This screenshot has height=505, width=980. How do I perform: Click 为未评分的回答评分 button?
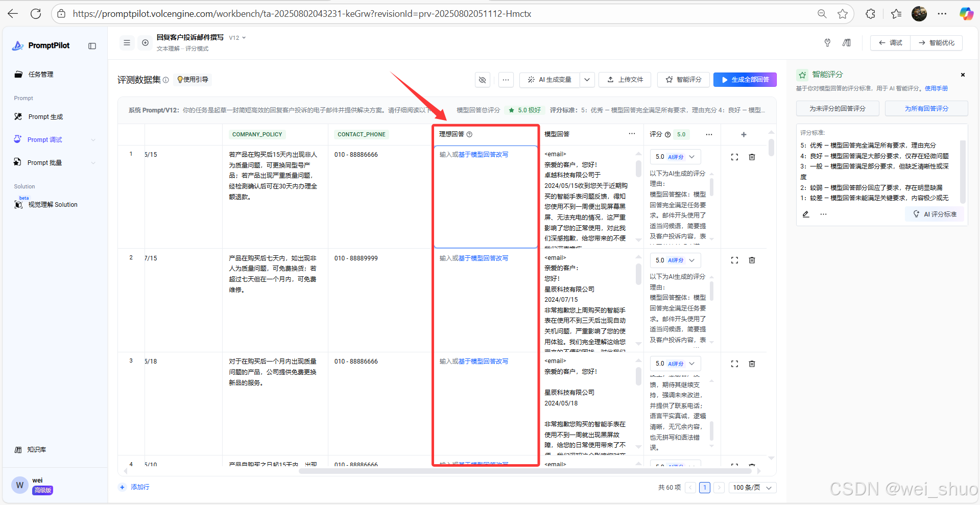pyautogui.click(x=838, y=109)
